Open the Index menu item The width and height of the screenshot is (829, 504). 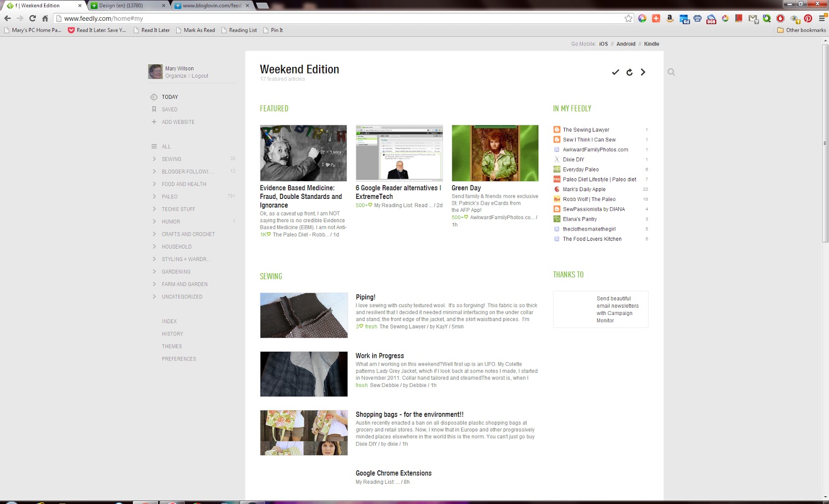click(x=169, y=321)
